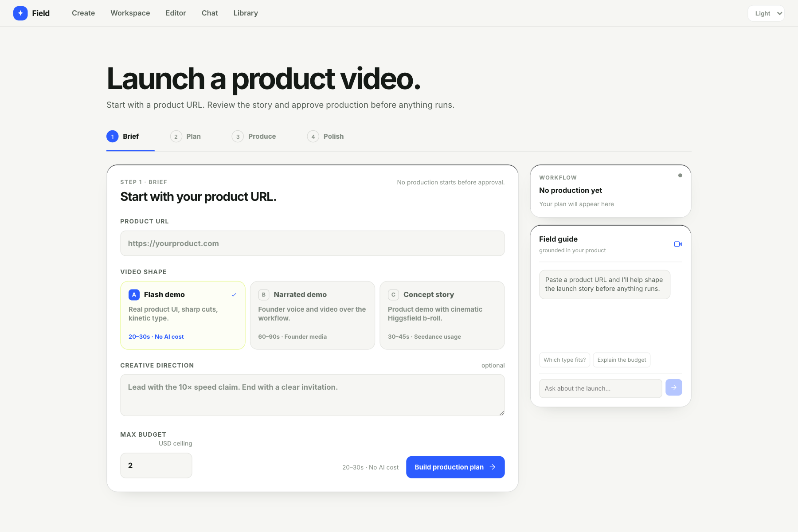798x532 pixels.
Task: Click the video camera icon in Field guide
Action: tap(678, 244)
